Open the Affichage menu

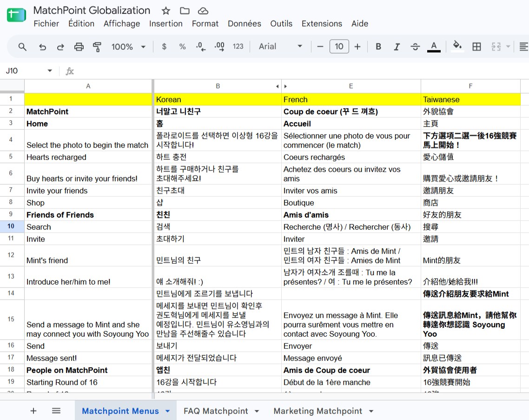122,24
